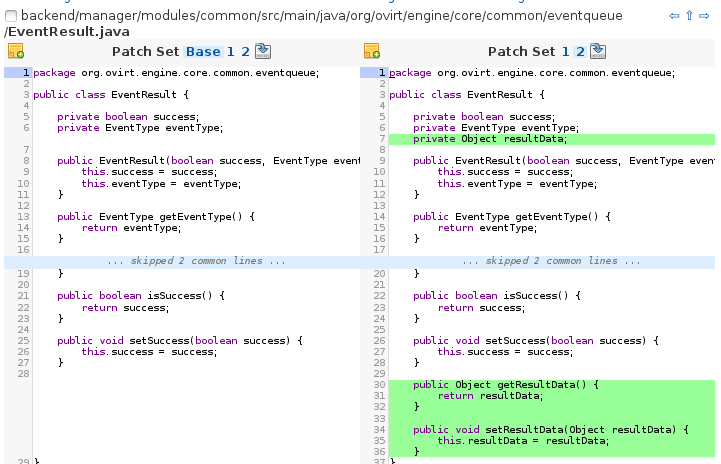Mark EventResult.java as reviewed checkbox
Viewport: 721px width, 464px height.
pos(10,17)
